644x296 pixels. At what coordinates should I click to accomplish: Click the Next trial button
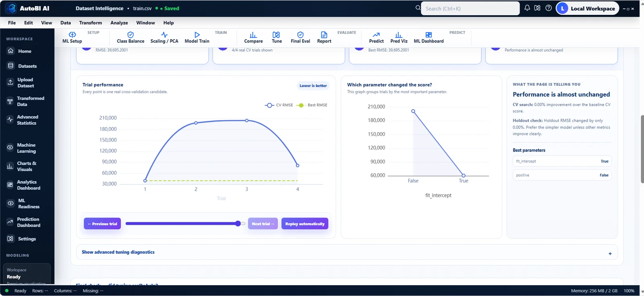coord(263,224)
